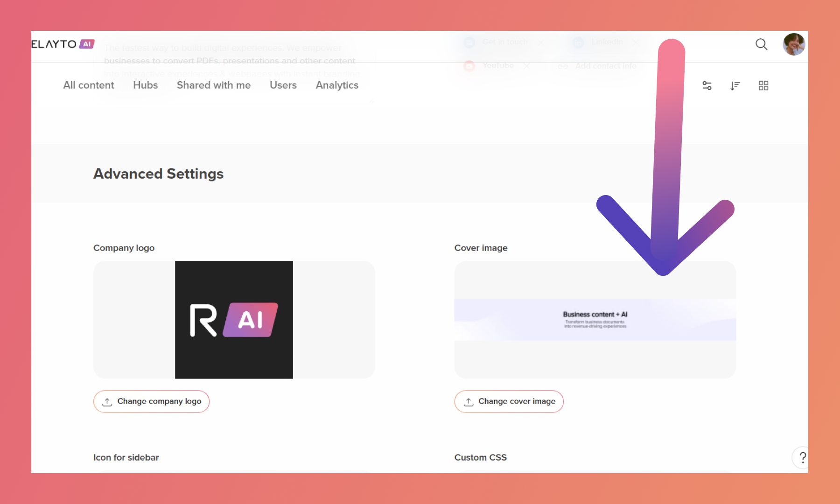
Task: Click the sort order icon
Action: tap(735, 85)
